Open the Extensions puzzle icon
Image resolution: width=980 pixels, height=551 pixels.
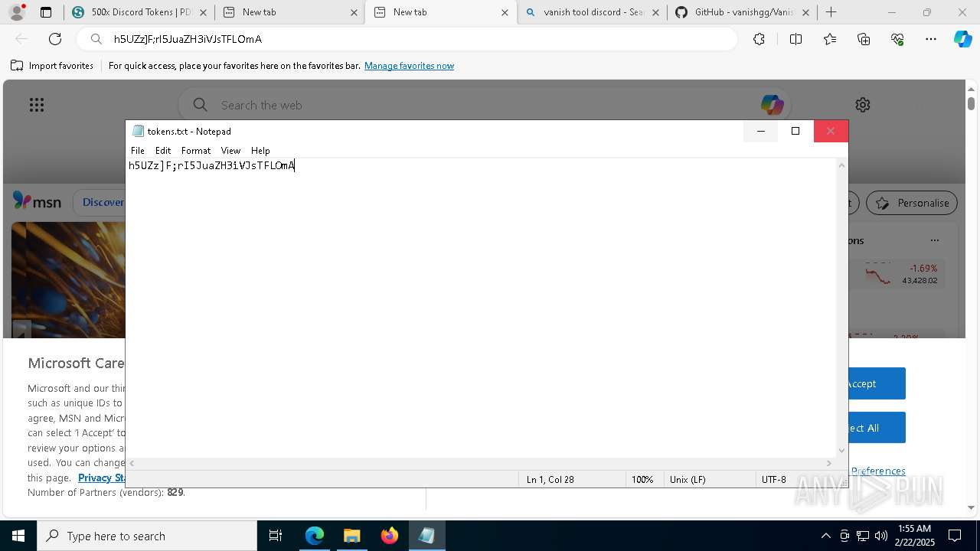coord(759,39)
